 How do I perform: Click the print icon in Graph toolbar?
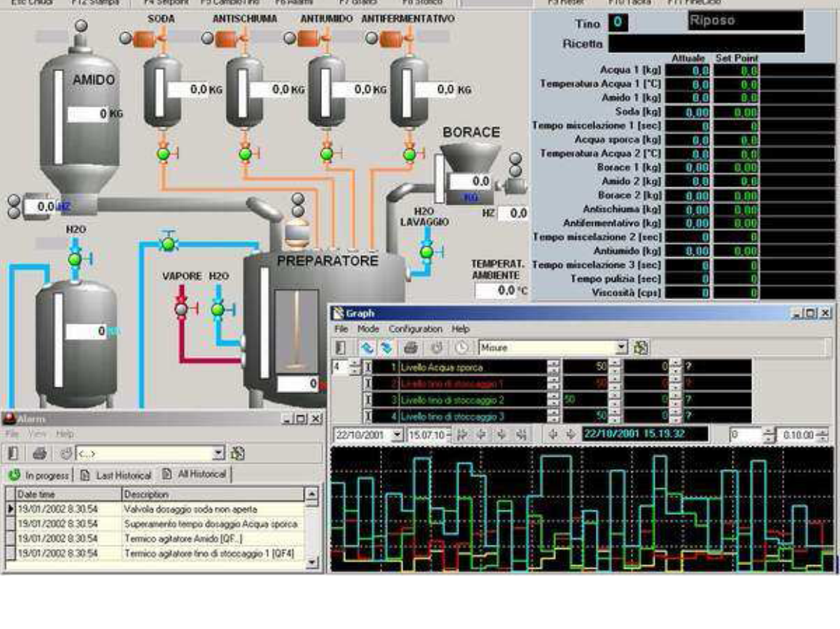[x=410, y=348]
